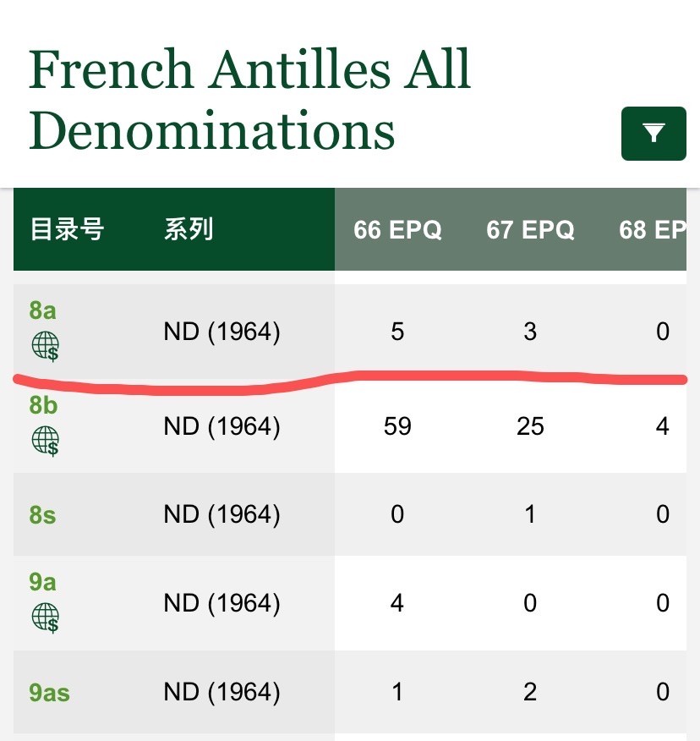Click the 66 EPQ column header
Image resolution: width=700 pixels, height=741 pixels.
[397, 229]
